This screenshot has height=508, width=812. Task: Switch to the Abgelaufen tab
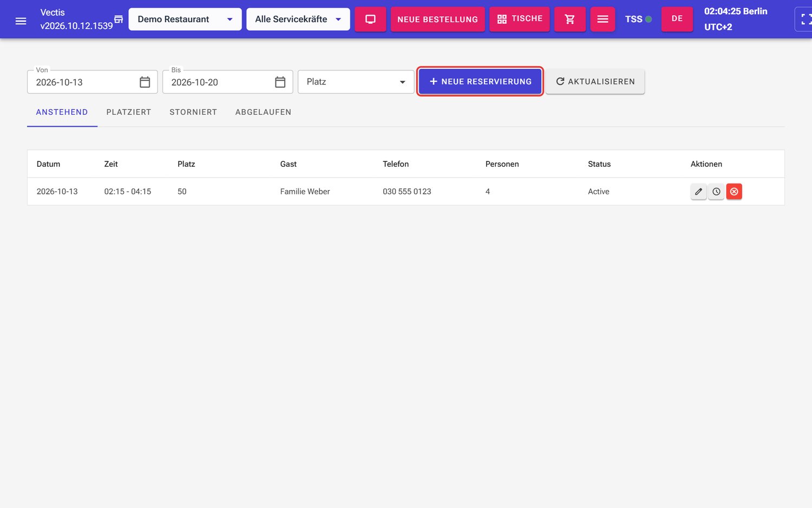263,112
